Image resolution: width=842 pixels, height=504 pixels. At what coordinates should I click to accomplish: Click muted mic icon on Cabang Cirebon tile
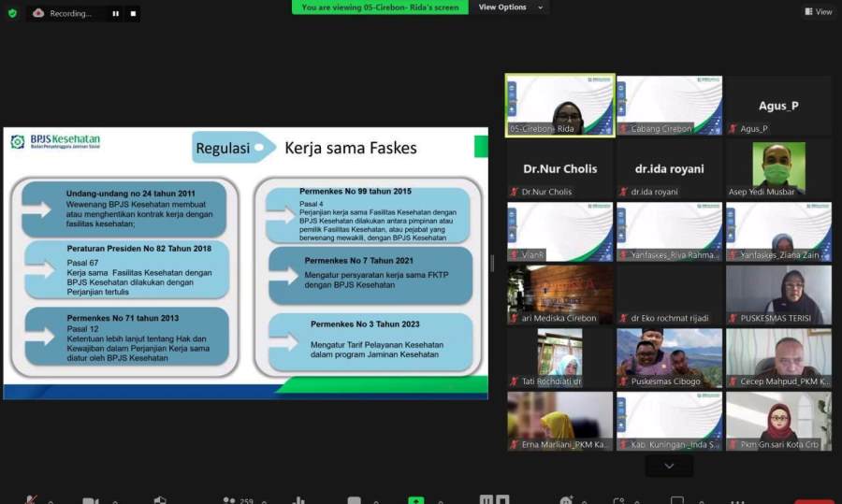point(623,129)
